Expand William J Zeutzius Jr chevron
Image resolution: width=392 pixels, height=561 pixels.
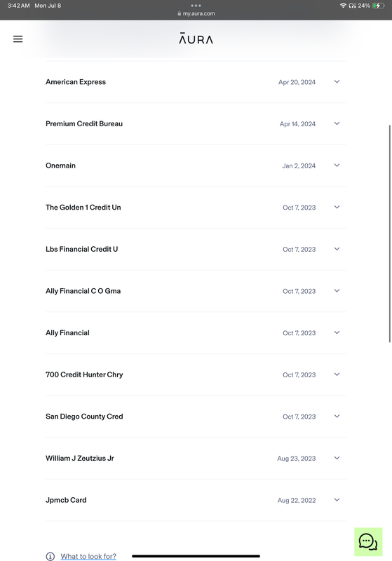click(337, 458)
